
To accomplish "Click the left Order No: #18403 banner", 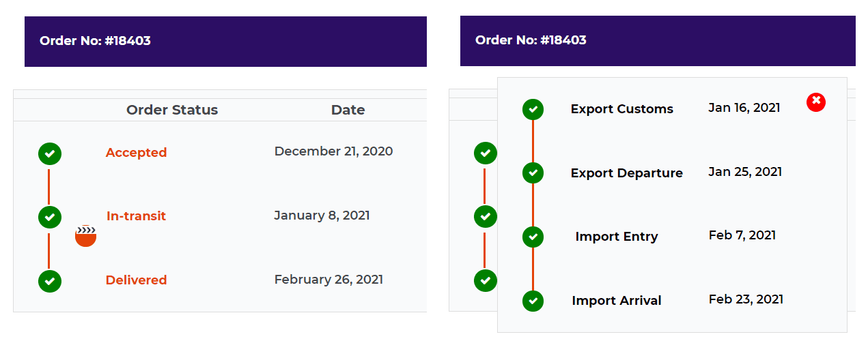I will pos(225,42).
